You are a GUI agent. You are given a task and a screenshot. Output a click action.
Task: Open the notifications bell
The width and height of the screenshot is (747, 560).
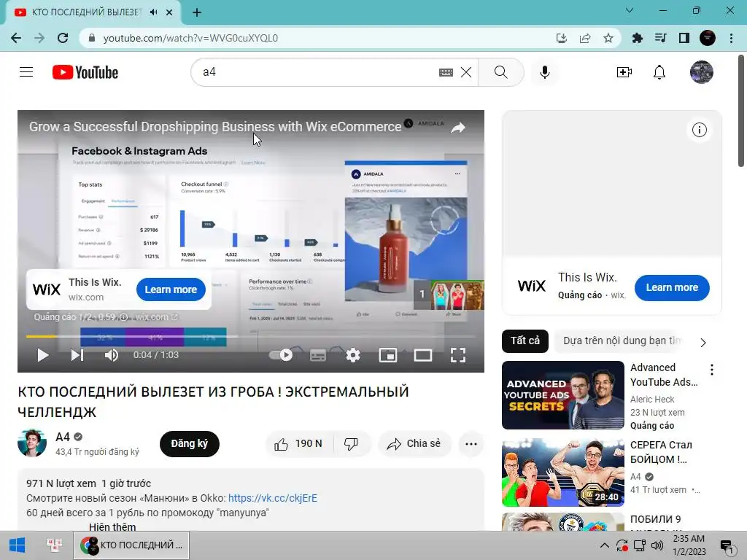[659, 72]
